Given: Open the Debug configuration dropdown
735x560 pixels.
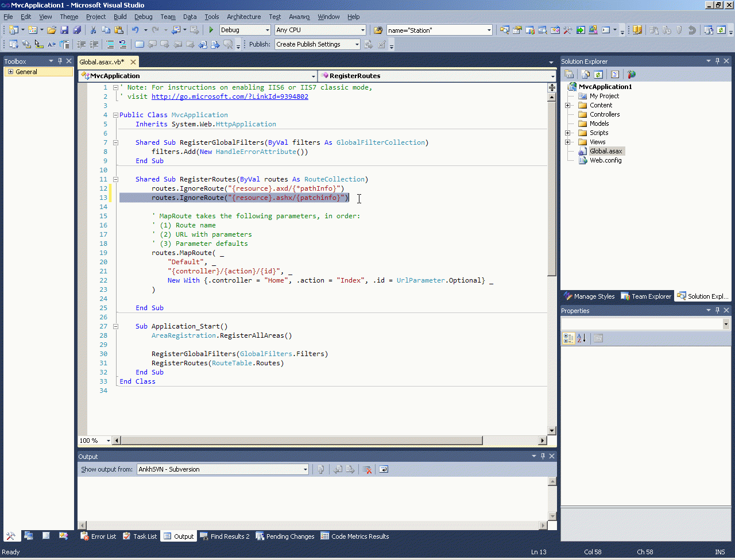Looking at the screenshot, I should pos(268,30).
